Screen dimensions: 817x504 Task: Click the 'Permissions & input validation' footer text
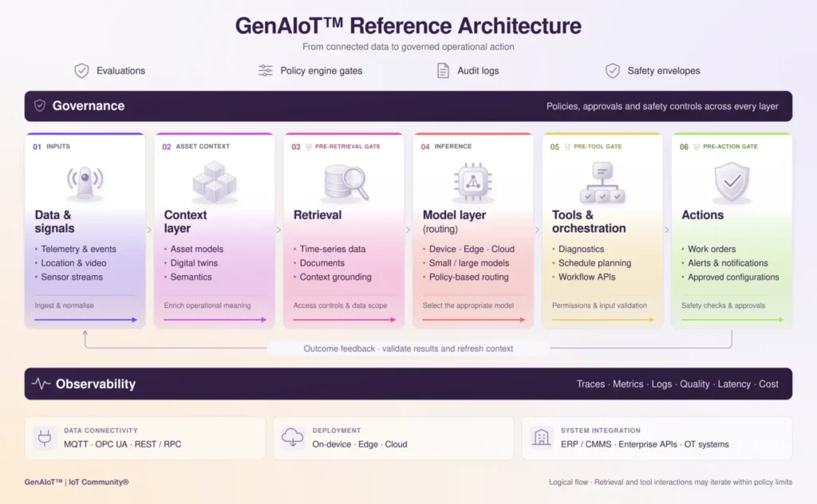click(599, 305)
